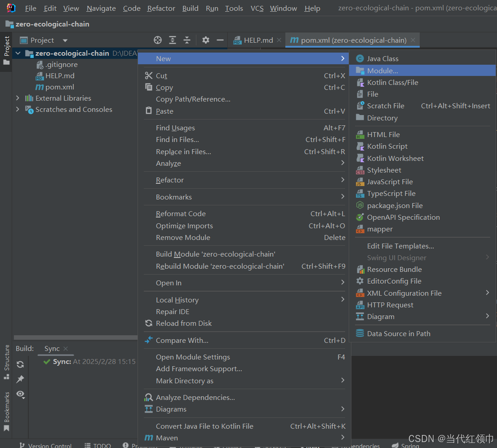Expand the External Libraries node
Viewport: 497px width, 448px height.
(18, 98)
